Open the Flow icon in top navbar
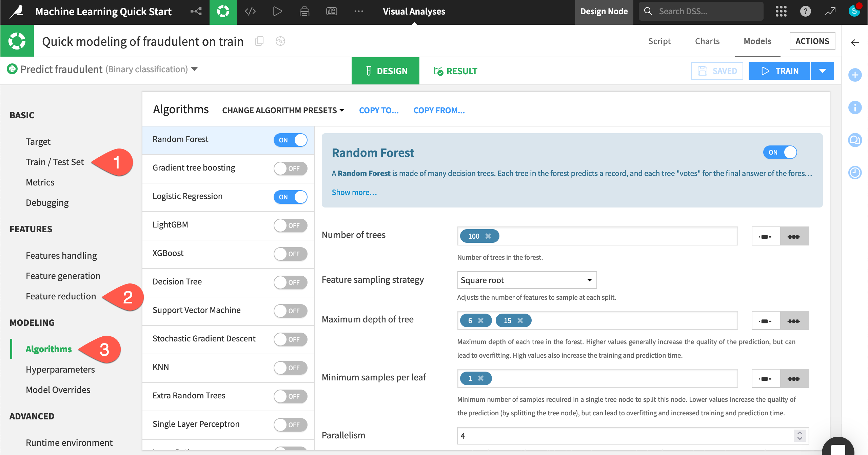The image size is (868, 455). (x=196, y=12)
